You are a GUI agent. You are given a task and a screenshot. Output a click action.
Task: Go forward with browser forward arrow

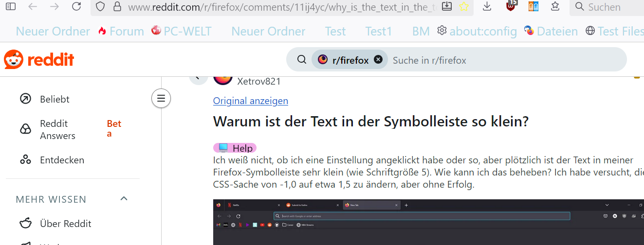tap(55, 6)
